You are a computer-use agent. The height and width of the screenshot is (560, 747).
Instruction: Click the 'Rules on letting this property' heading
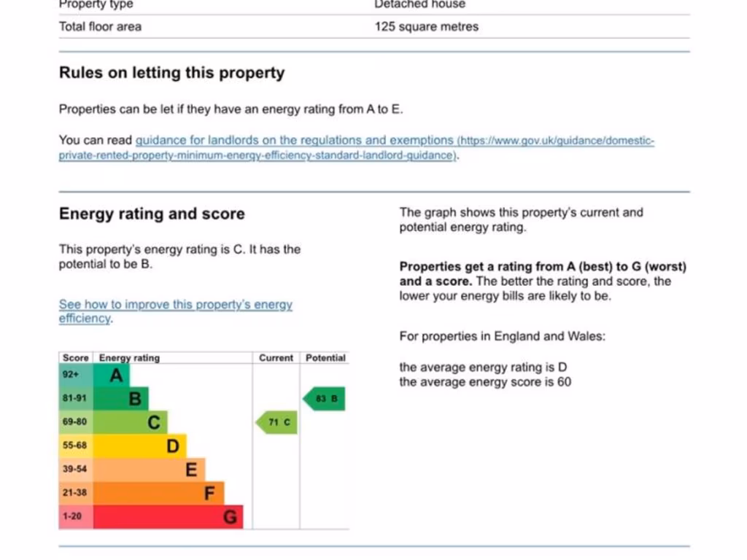[171, 73]
